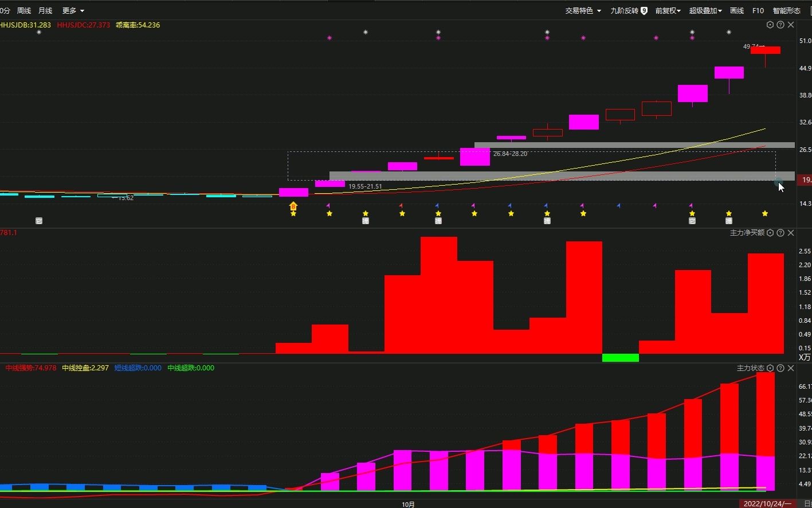The image size is (812, 508).
Task: Close the 主力状态 indicator panel
Action: [x=791, y=368]
